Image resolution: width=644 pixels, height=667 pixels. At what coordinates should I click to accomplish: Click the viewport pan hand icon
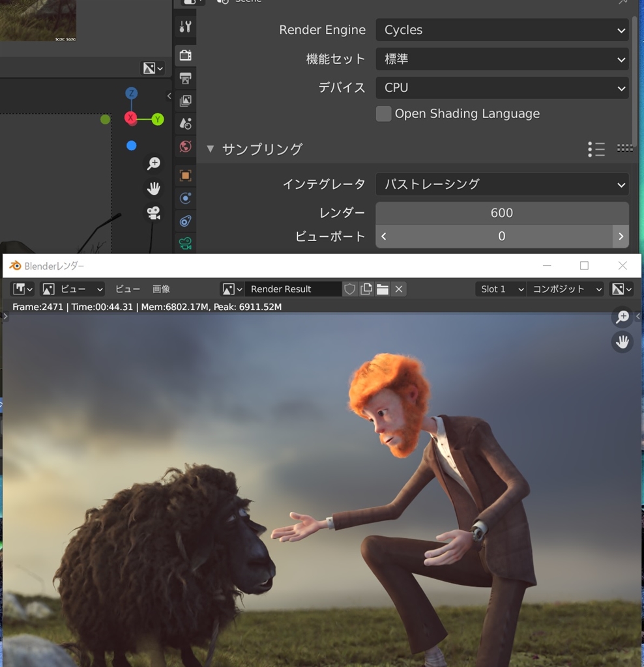tap(153, 188)
